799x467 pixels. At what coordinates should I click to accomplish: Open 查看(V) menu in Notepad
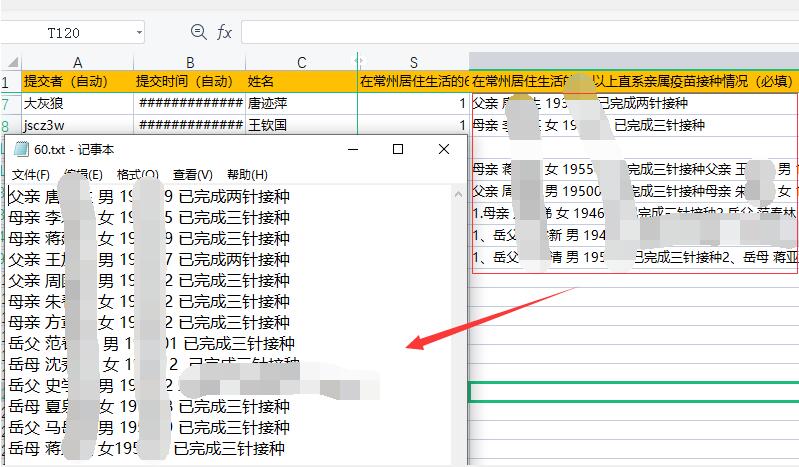click(192, 175)
